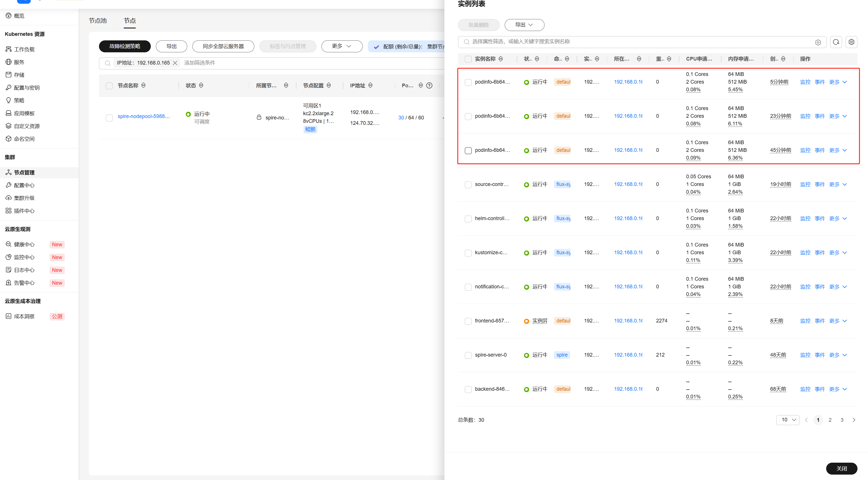The width and height of the screenshot is (868, 480).
Task: Open the 导出 dropdown in instance list
Action: (524, 25)
